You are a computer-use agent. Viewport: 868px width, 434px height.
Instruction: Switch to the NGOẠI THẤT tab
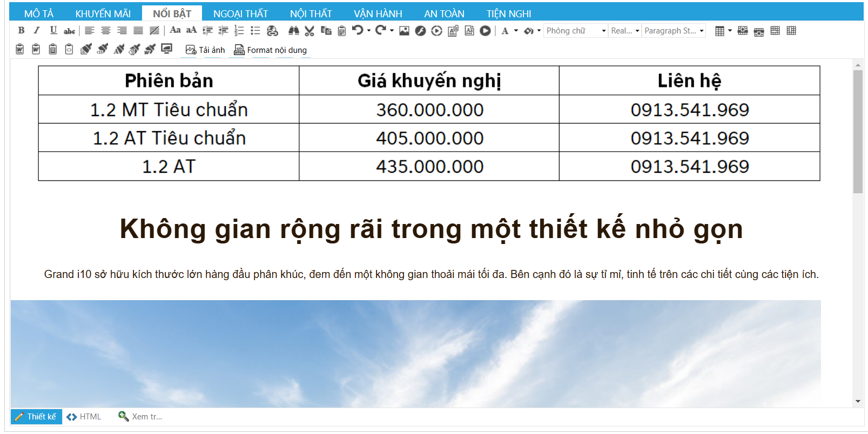(240, 13)
